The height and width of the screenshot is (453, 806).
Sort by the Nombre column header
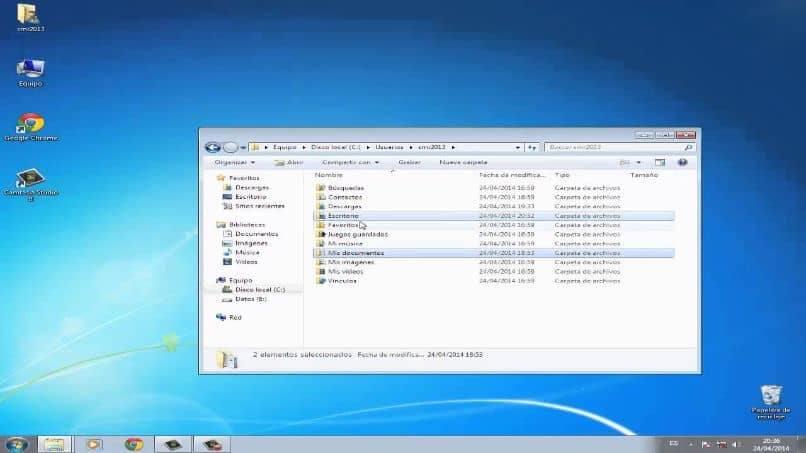328,175
